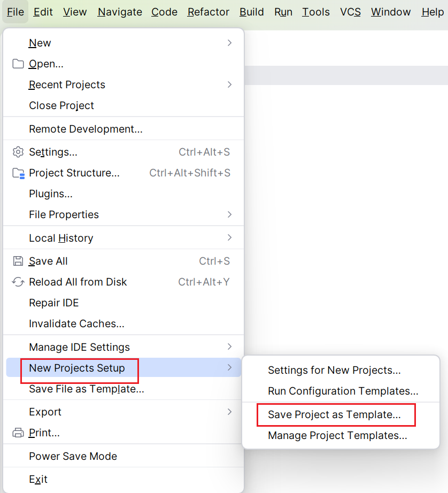Viewport: 448px width, 493px height.
Task: Toggle Power Save Mode
Action: [73, 456]
